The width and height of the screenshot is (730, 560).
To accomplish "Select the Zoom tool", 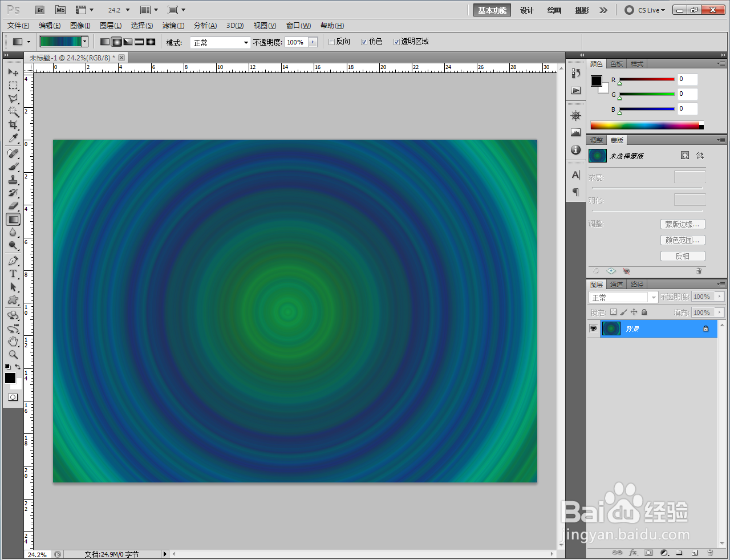I will point(13,355).
